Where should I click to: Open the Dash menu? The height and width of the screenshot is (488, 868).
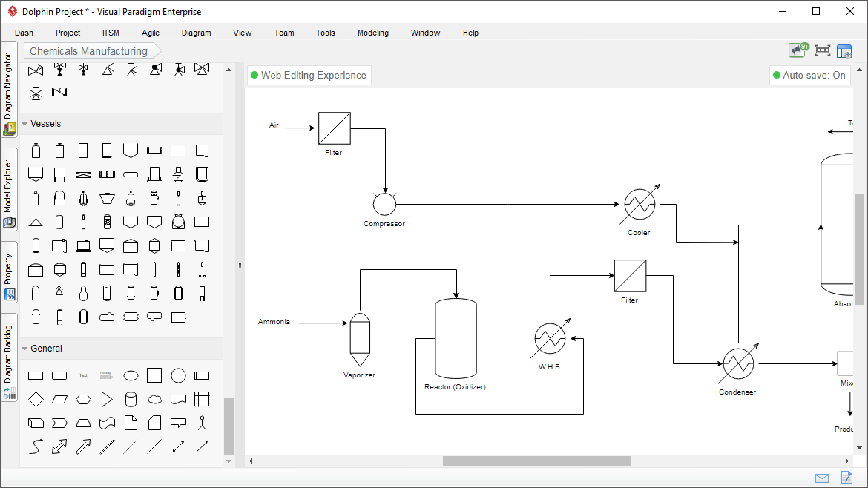tap(24, 33)
